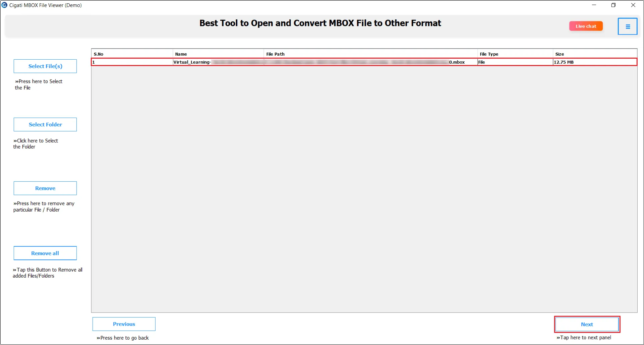Click the File Type column header
Image resolution: width=644 pixels, height=345 pixels.
pyautogui.click(x=515, y=54)
